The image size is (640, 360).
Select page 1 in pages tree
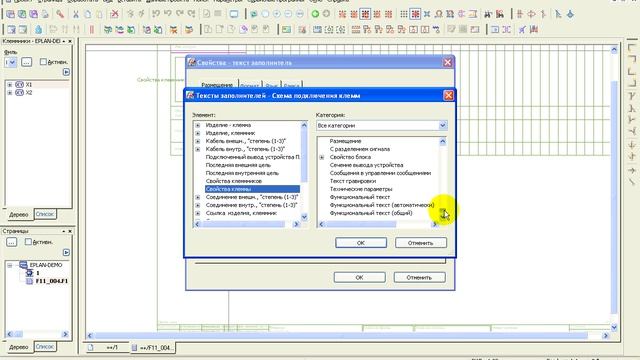38,273
